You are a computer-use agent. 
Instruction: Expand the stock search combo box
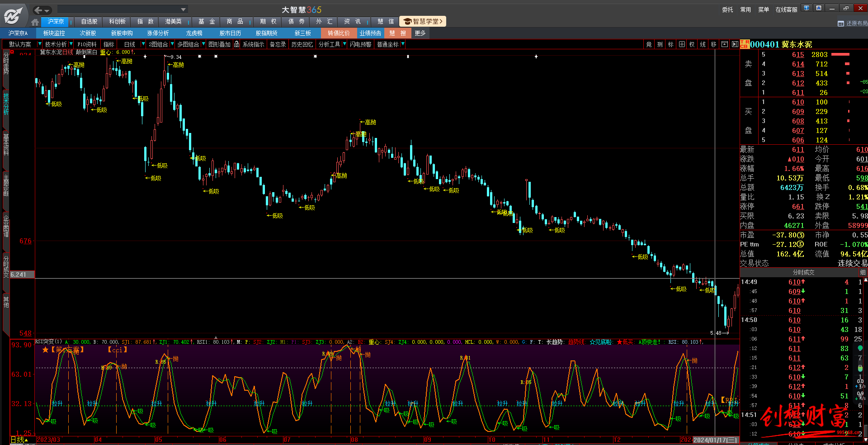click(x=183, y=9)
